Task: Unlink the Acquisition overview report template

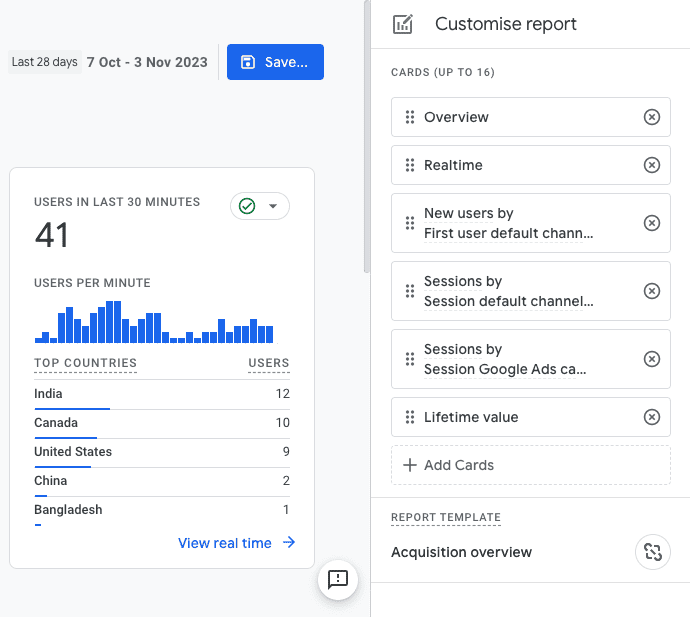Action: coord(653,552)
